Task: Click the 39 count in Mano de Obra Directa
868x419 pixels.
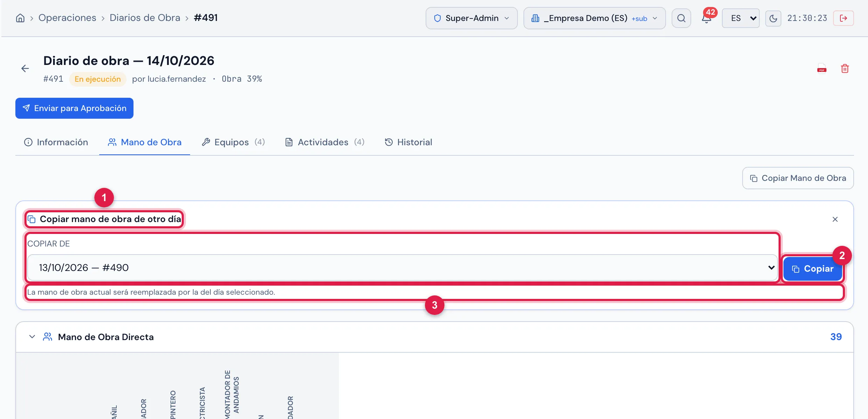Action: pos(836,337)
